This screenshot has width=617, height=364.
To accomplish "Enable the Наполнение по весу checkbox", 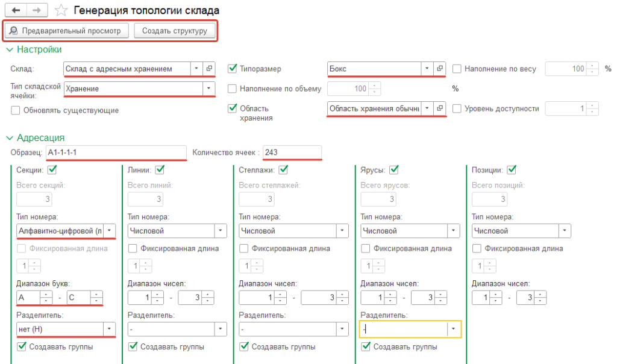I will tap(457, 69).
